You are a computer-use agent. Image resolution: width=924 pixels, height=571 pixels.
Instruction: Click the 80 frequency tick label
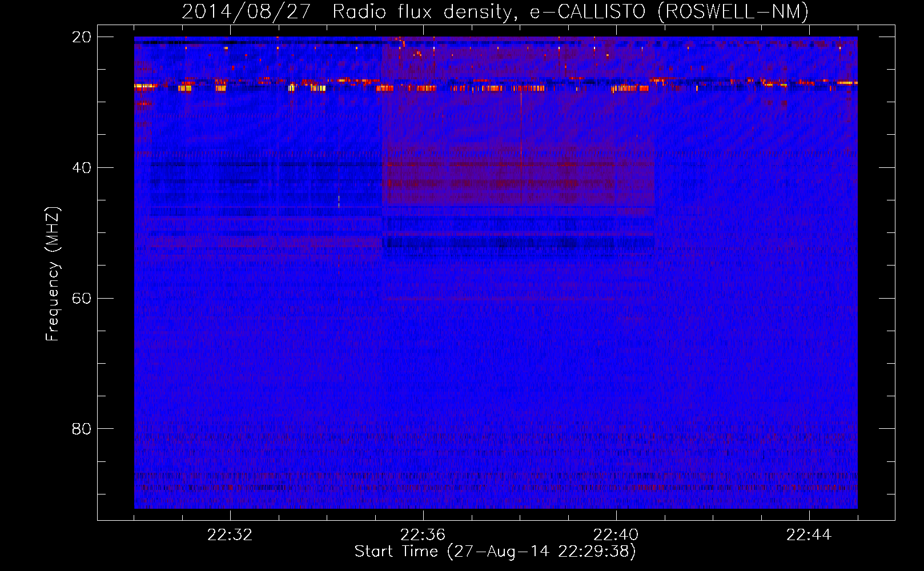(x=82, y=429)
